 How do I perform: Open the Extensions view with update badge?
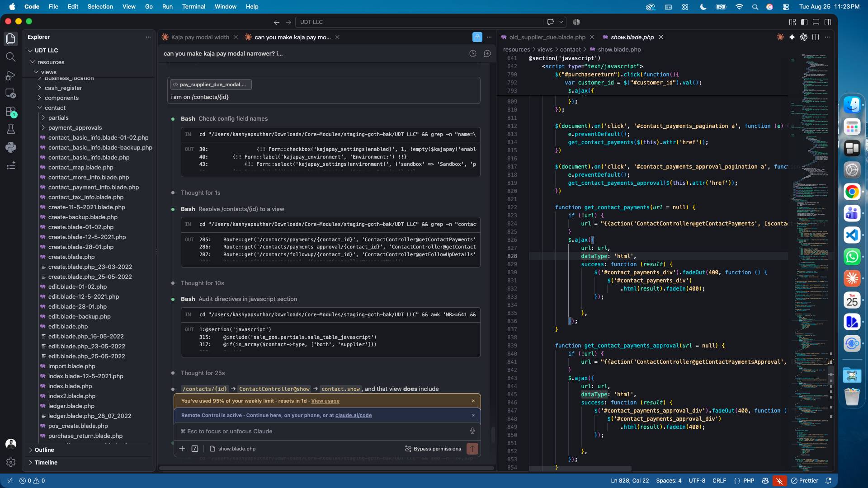coord(10,112)
